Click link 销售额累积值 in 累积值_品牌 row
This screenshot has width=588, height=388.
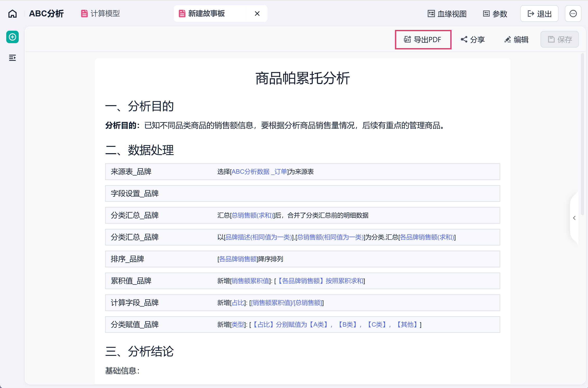tap(251, 281)
